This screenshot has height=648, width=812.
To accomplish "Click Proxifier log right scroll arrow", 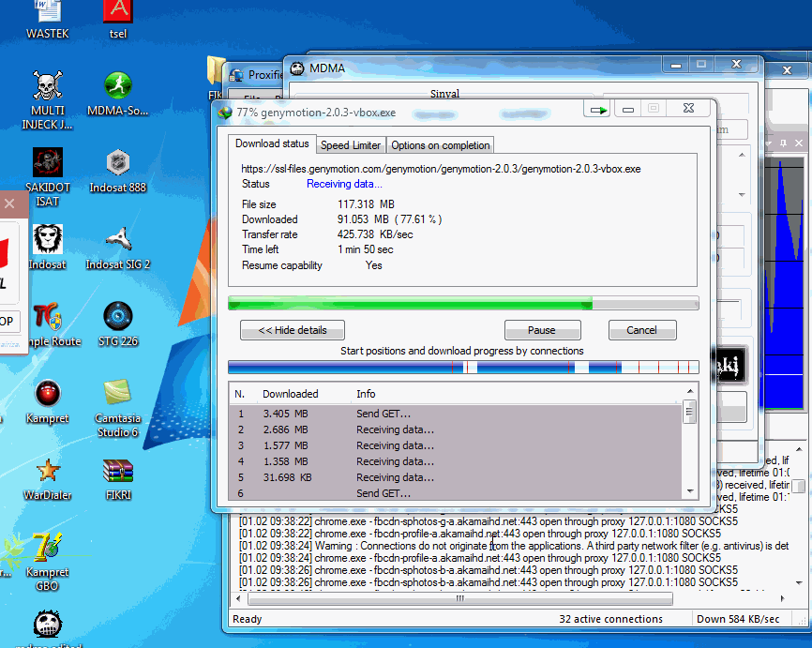I will click(x=782, y=599).
